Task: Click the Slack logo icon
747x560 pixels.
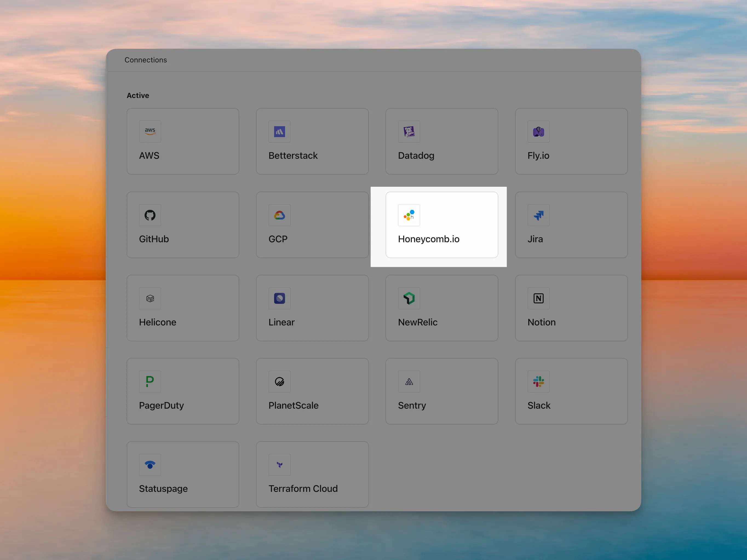Action: (x=538, y=382)
